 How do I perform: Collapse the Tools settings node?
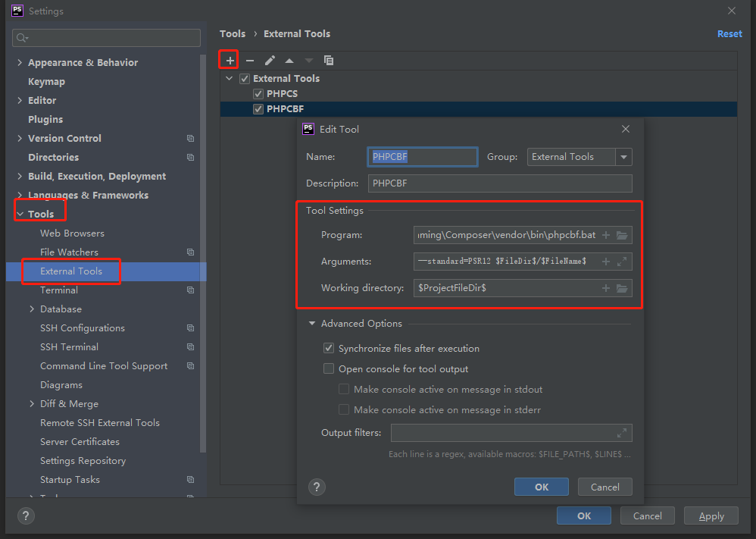click(20, 214)
